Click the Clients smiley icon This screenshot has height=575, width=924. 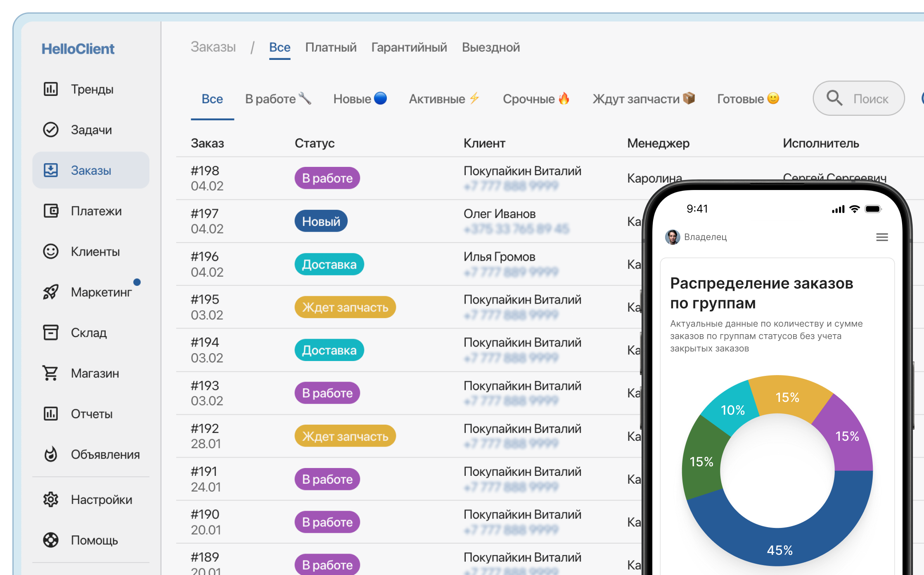tap(51, 251)
